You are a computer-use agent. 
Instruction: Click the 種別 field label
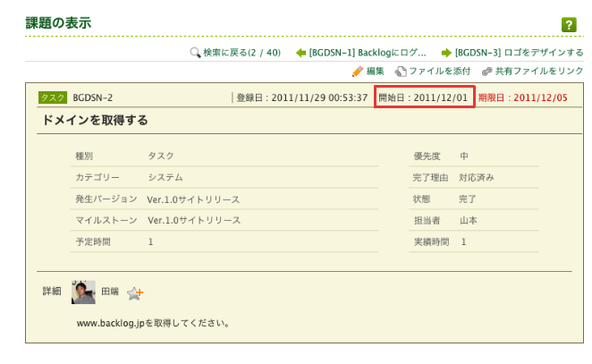84,156
